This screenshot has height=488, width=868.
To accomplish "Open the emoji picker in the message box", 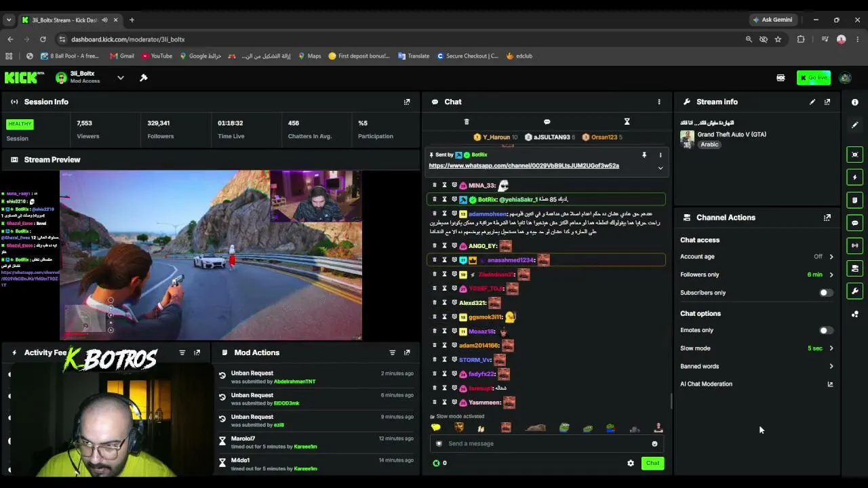I will pos(654,444).
